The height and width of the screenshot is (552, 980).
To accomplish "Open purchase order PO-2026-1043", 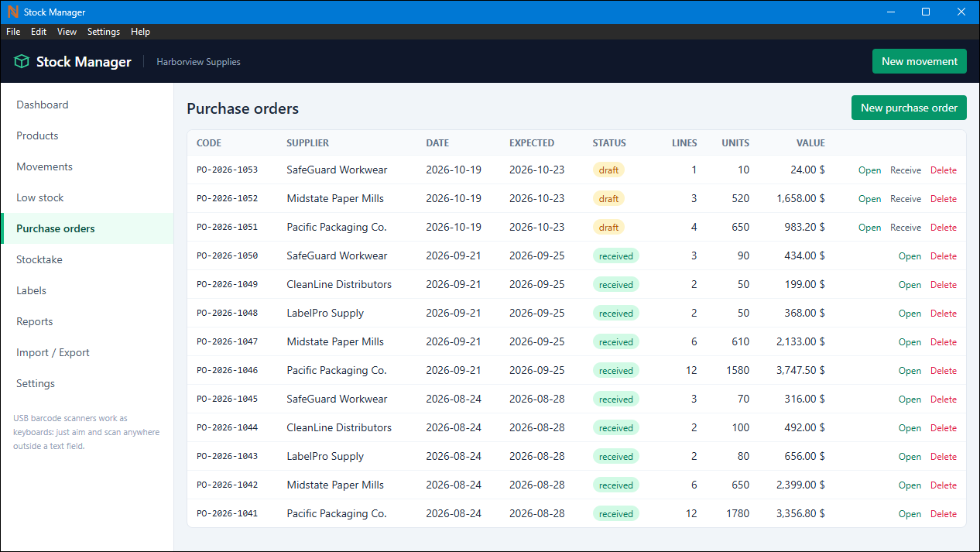I will click(x=910, y=457).
